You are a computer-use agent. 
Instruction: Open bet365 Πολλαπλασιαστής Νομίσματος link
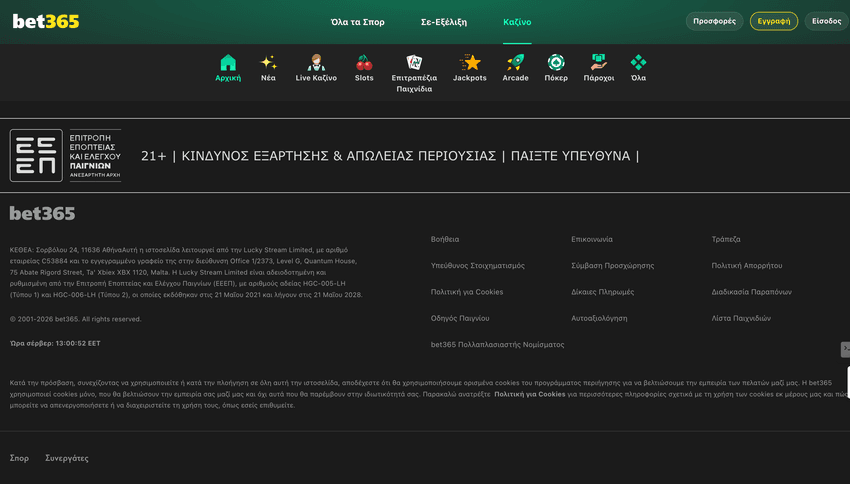point(497,345)
